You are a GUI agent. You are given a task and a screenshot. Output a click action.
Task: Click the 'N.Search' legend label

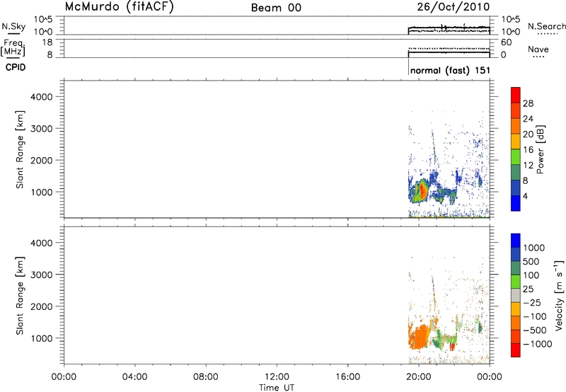[x=546, y=26]
